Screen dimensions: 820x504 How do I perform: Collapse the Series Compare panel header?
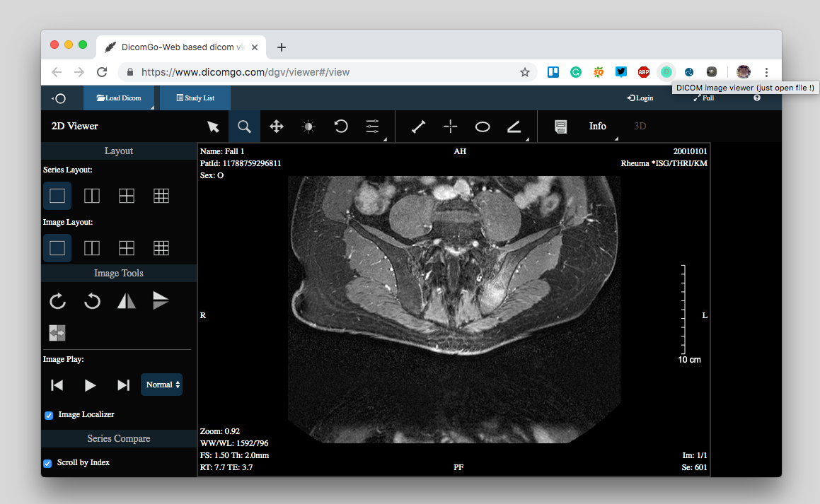(x=119, y=439)
